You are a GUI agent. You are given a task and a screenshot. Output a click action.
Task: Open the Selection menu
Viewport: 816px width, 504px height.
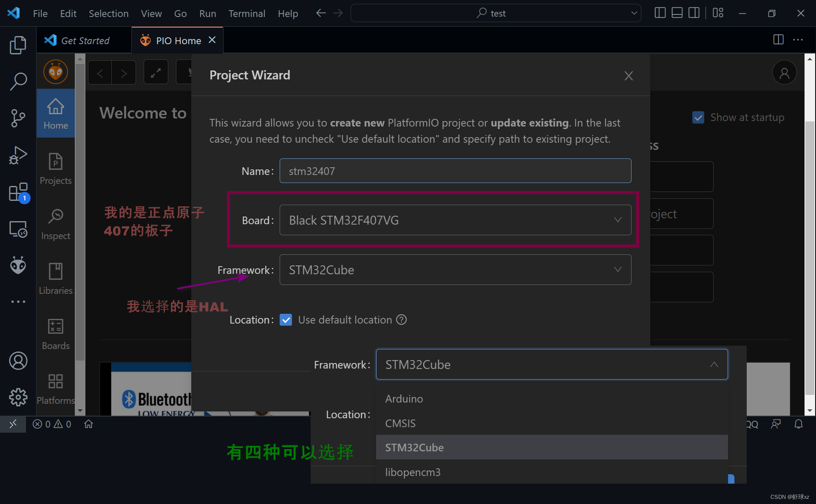point(108,14)
